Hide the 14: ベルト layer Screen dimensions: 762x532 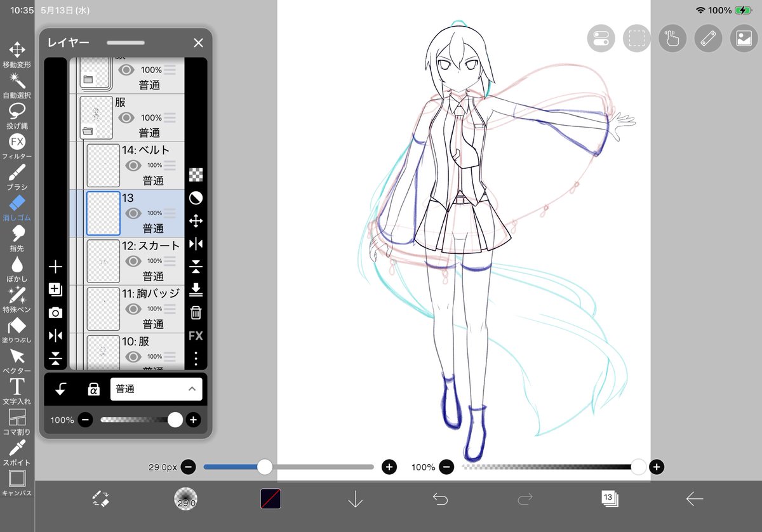coord(133,165)
